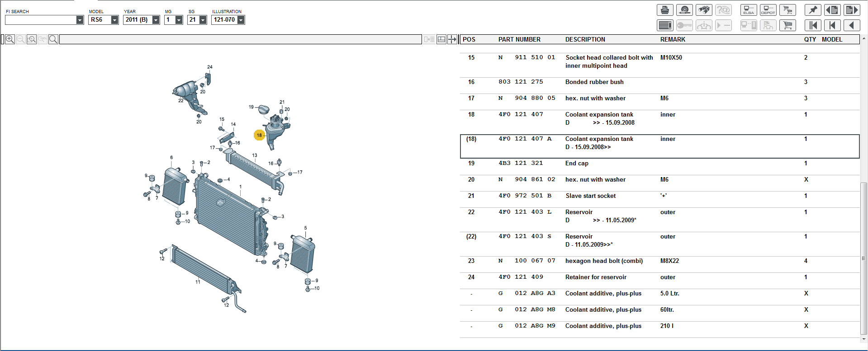The image size is (868, 351).
Task: Click the parts list view icon
Action: [665, 25]
